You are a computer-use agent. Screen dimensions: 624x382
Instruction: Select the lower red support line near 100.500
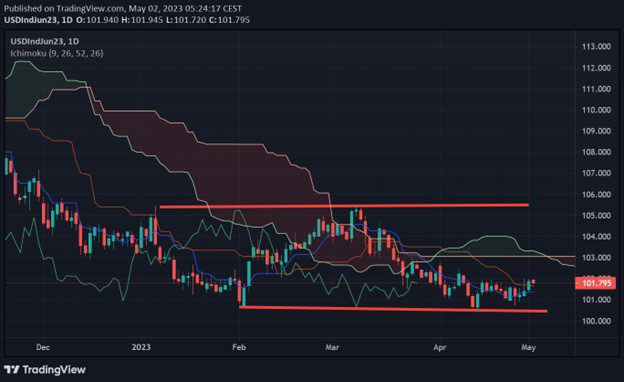point(394,309)
